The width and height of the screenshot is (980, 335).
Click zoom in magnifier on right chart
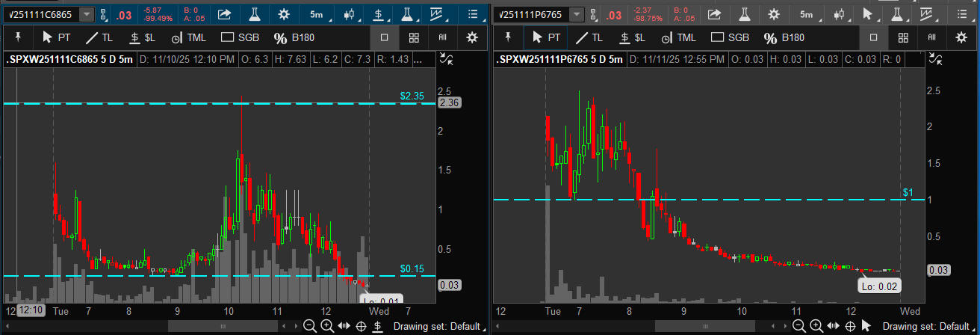(815, 326)
